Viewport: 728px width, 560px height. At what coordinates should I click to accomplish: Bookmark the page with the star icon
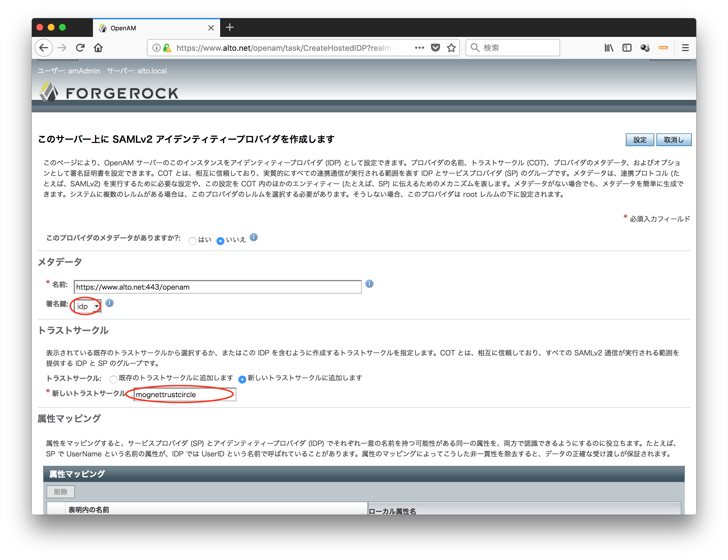pyautogui.click(x=451, y=48)
